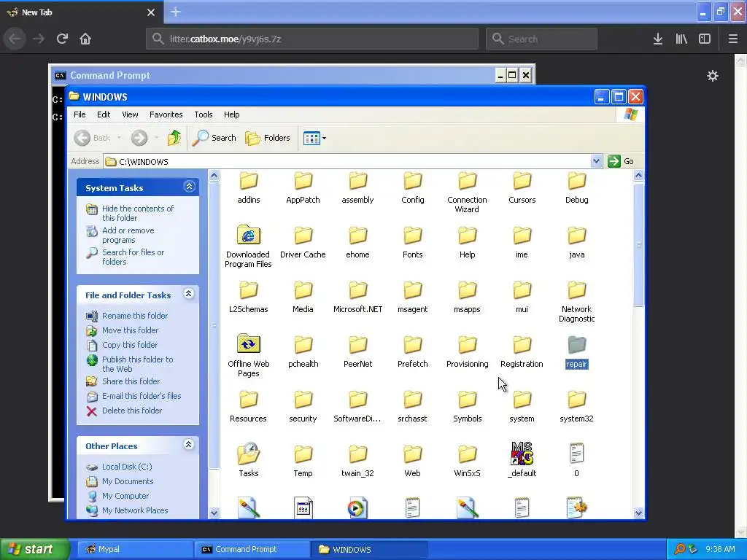The image size is (747, 560).
Task: Click the task pane scroll down arrow
Action: tap(214, 513)
